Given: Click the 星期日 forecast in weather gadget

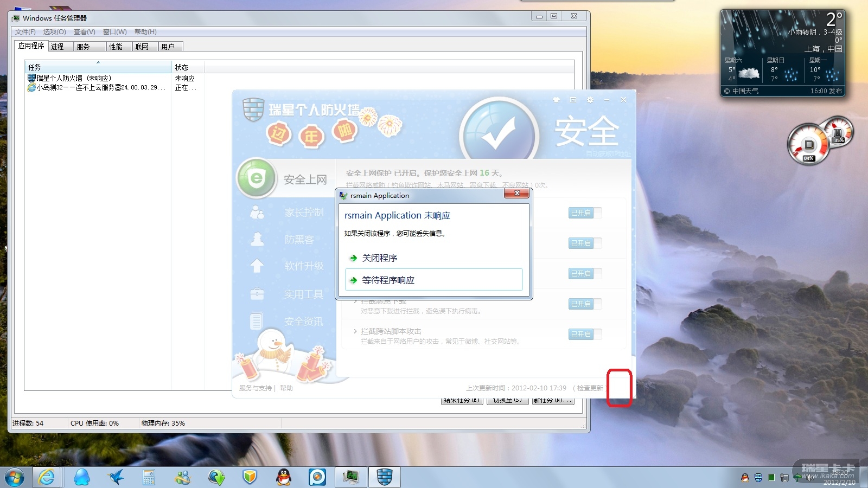Looking at the screenshot, I should (782, 69).
